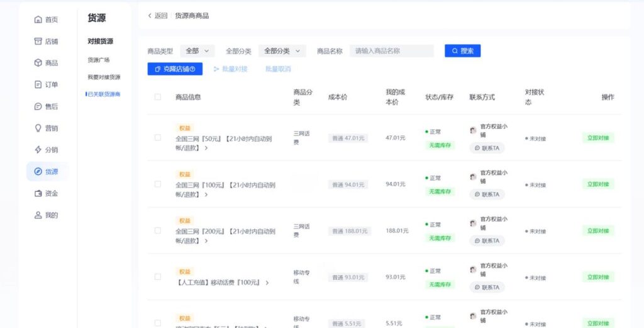This screenshot has width=644, height=328.
Task: Click 联系TA in the 全国三网 100元 row
Action: 487,195
